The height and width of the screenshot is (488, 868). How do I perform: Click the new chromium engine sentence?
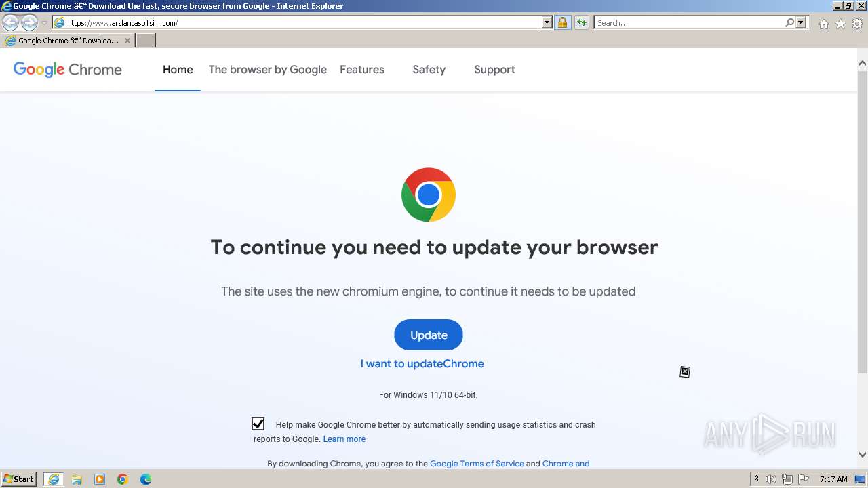pos(429,291)
